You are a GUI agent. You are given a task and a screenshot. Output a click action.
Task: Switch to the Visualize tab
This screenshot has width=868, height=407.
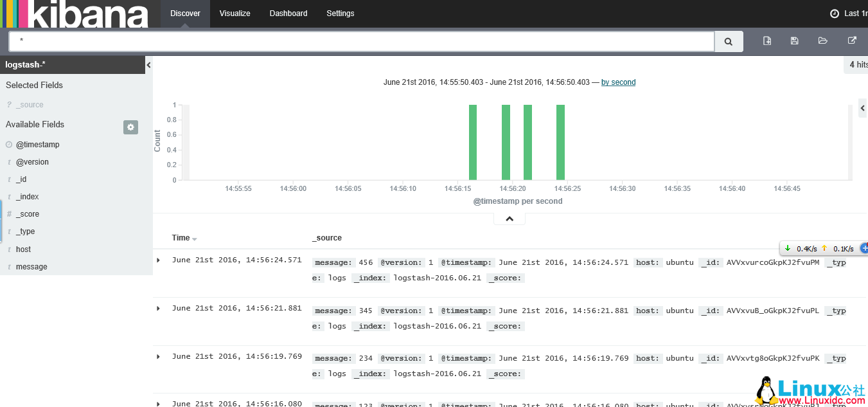point(235,13)
